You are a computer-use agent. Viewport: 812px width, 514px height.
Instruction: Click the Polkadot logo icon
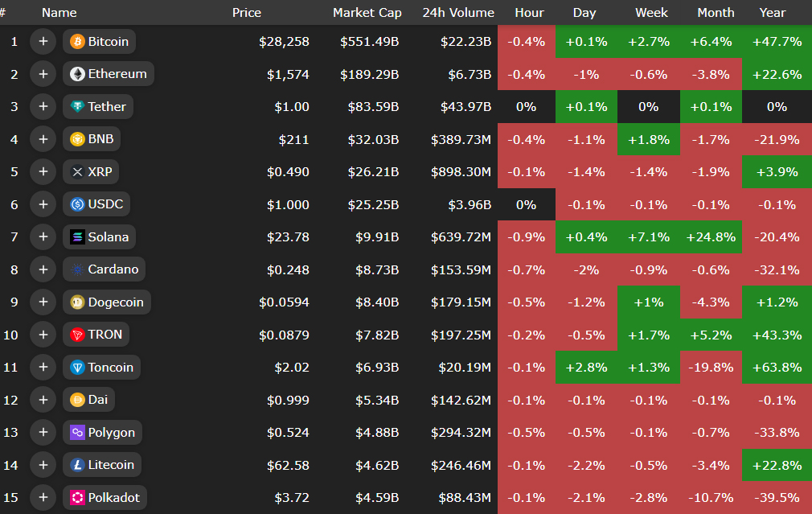coord(77,497)
